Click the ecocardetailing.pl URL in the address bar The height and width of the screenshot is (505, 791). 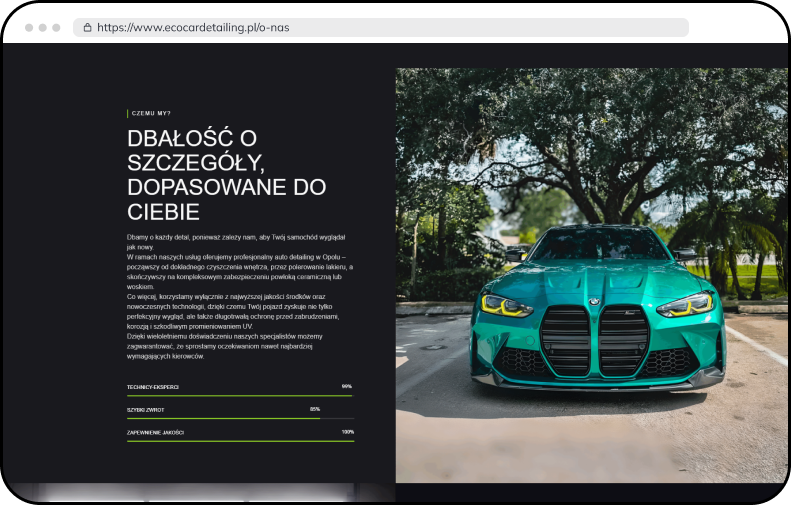[x=193, y=28]
